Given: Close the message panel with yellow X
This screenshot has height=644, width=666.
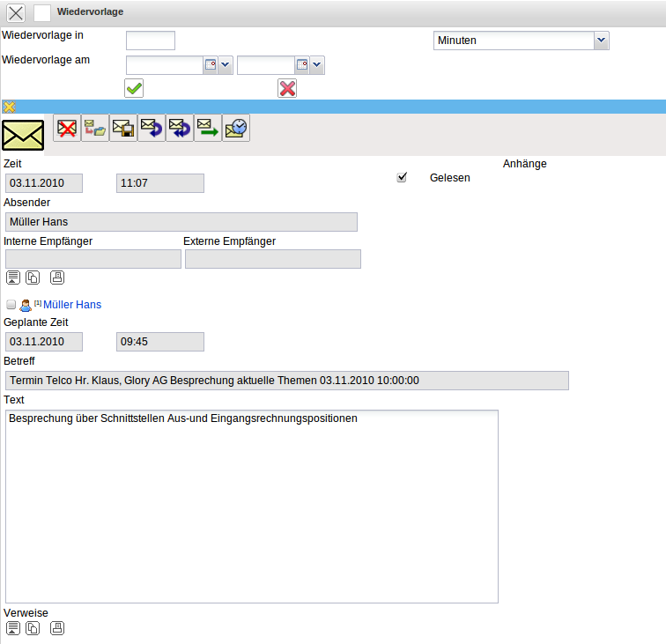Looking at the screenshot, I should pyautogui.click(x=10, y=107).
